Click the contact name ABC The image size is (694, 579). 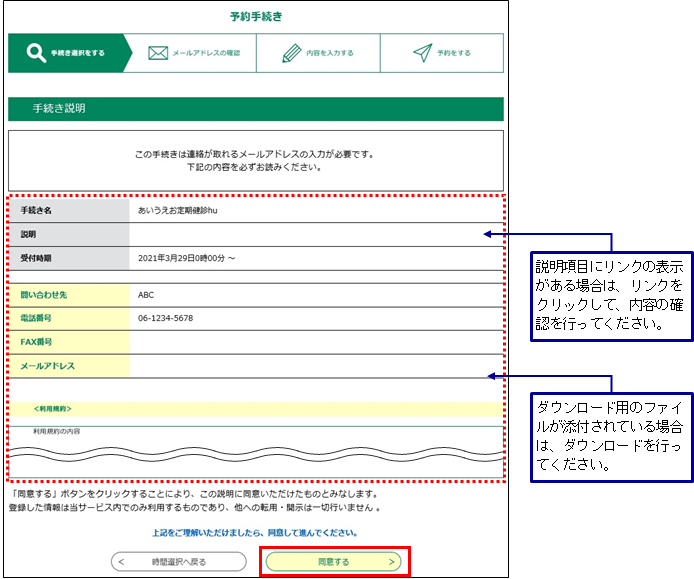click(147, 296)
